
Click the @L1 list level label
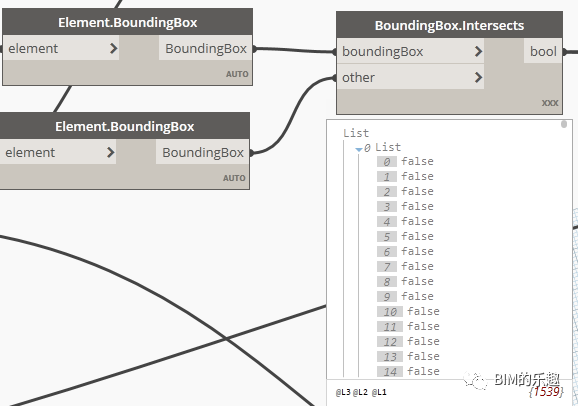(x=379, y=392)
